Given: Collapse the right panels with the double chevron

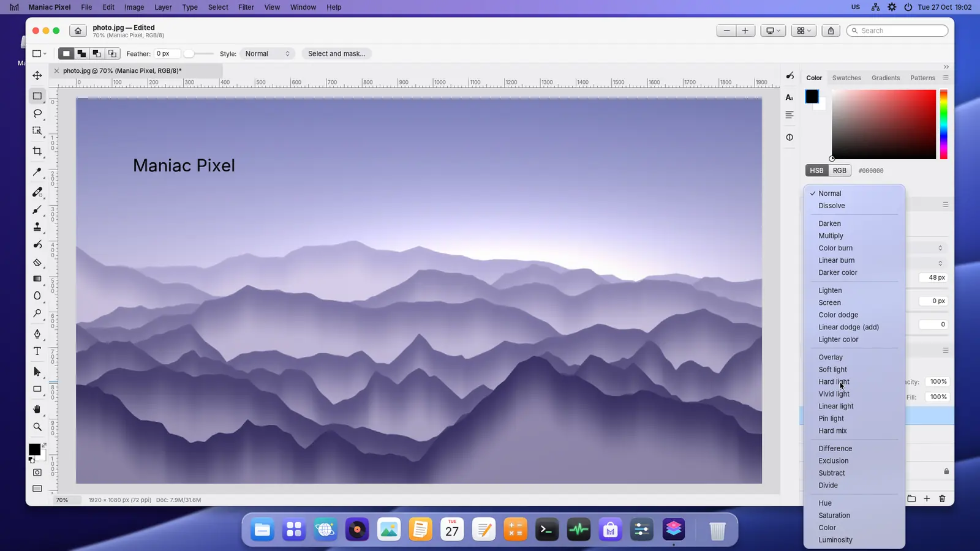Looking at the screenshot, I should [x=946, y=67].
